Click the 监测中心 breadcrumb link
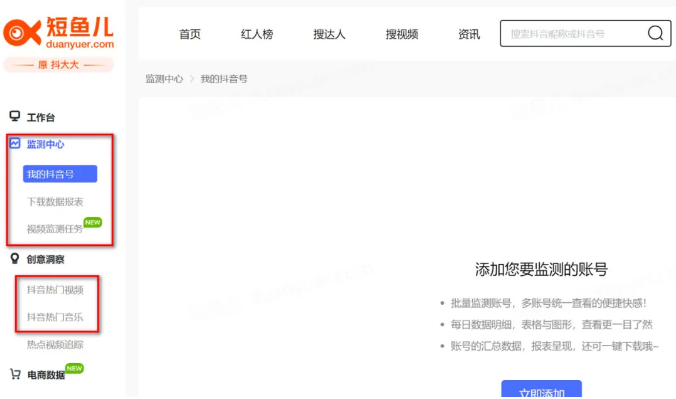Viewport: 676px width, 399px height. tap(164, 79)
